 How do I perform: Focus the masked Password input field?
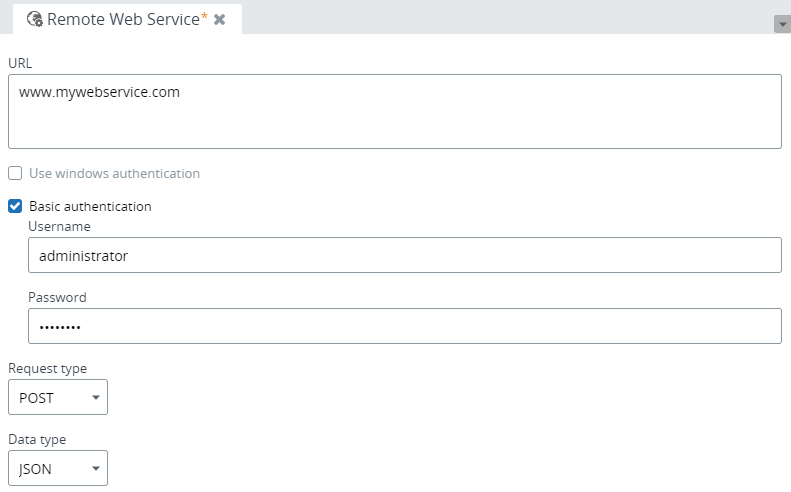pos(404,326)
